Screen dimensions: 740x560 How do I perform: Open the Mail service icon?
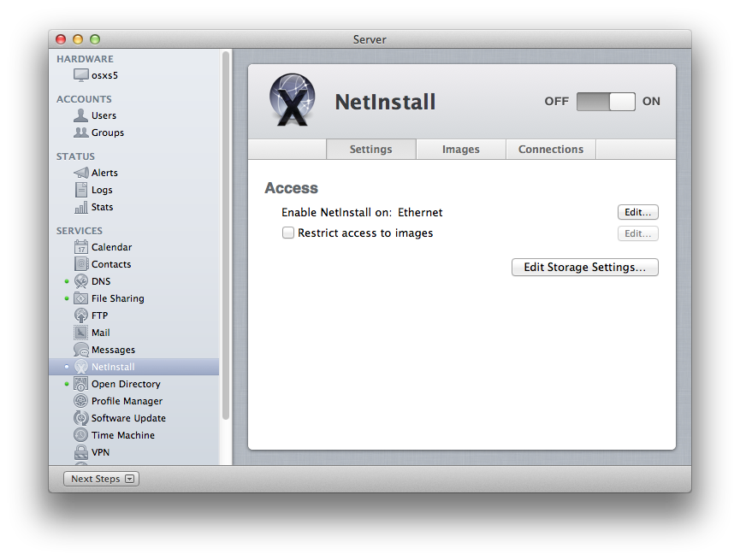tap(80, 333)
